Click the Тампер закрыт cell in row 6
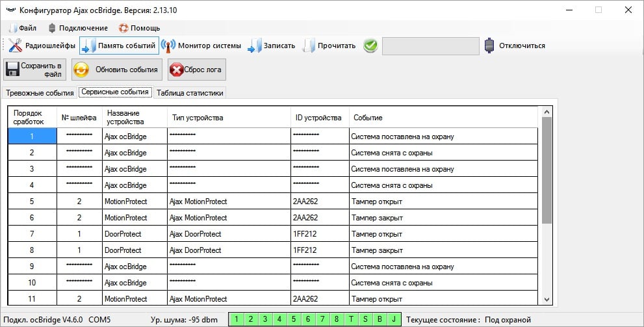Image resolution: width=644 pixels, height=327 pixels. click(443, 218)
